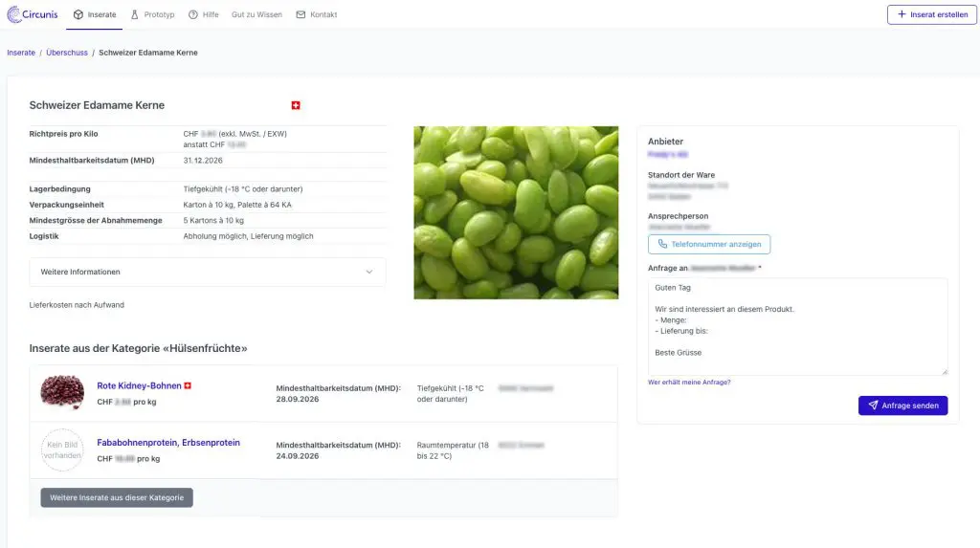Click the chevron in Weitere Informationen

coord(369,272)
